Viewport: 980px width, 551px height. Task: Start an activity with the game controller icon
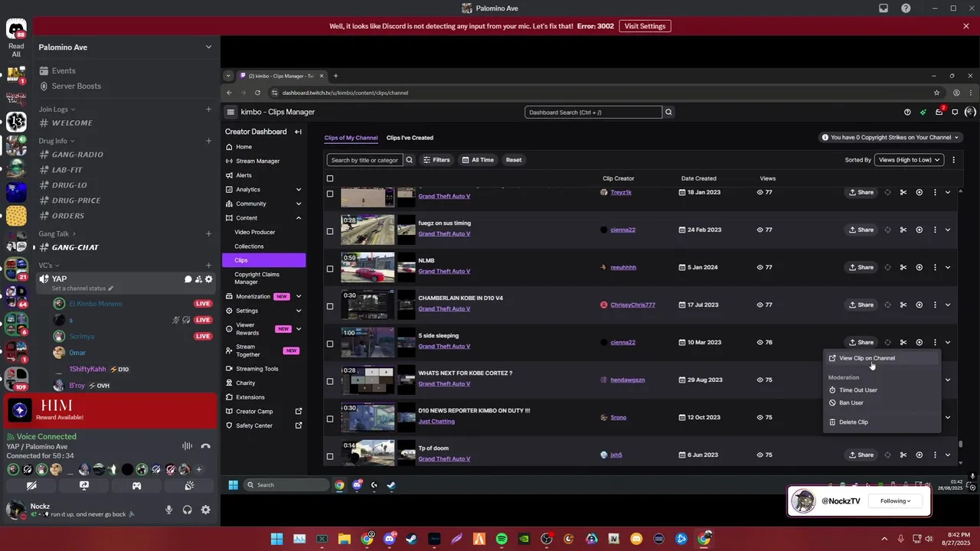coord(136,485)
